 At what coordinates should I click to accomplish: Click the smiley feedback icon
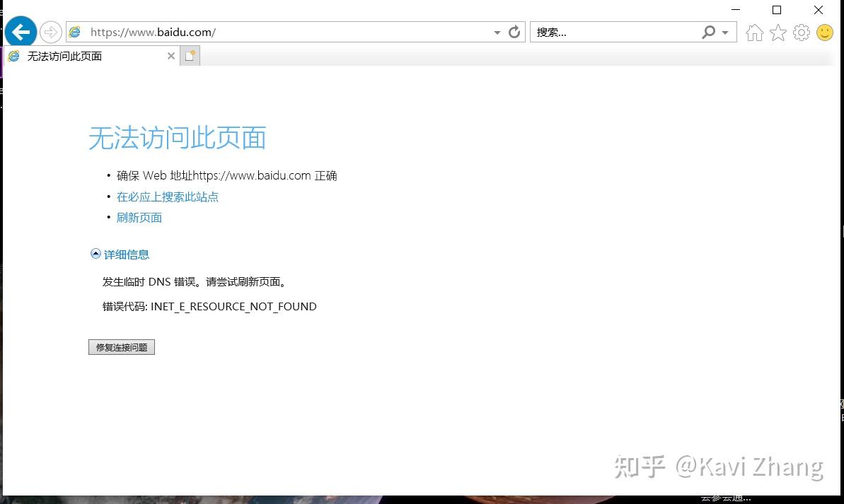[x=825, y=33]
